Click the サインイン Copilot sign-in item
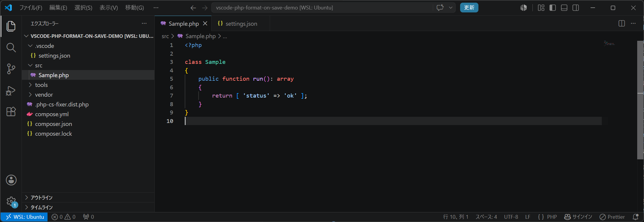Viewport: 644px width, 222px height. pyautogui.click(x=578, y=217)
